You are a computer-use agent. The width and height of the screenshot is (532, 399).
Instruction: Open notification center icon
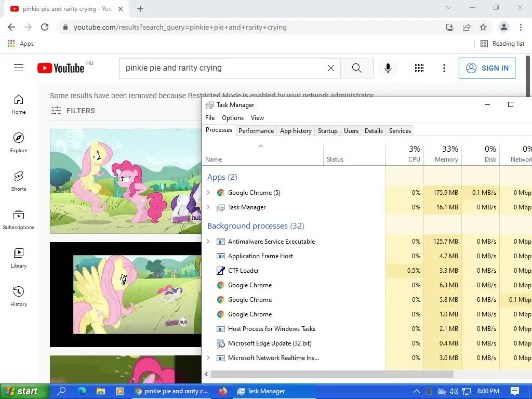(x=515, y=391)
